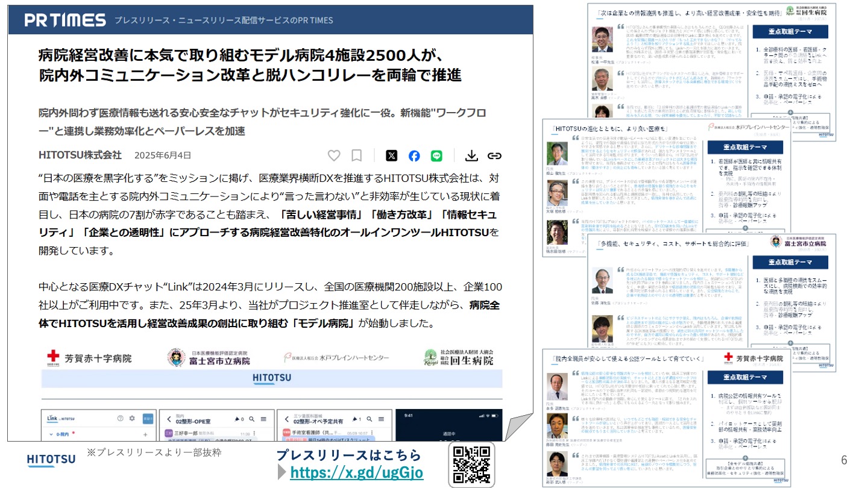Click the 芳賀赤十字病院 logo in the article

point(89,358)
